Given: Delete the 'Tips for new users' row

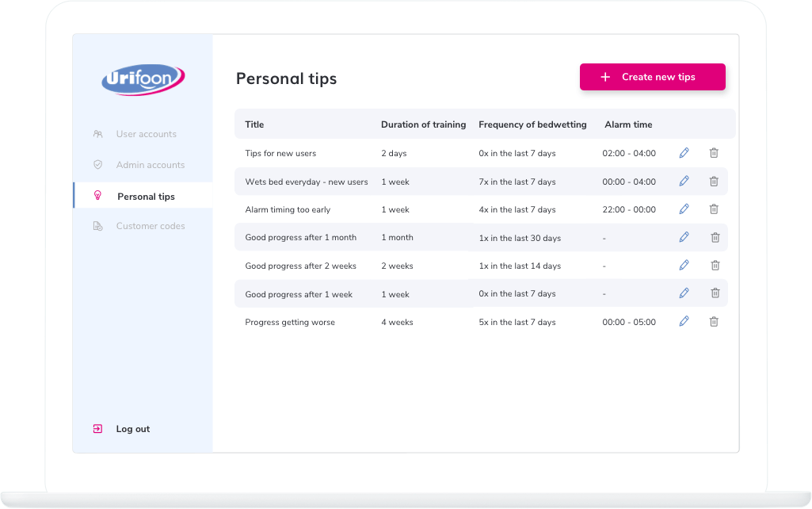Looking at the screenshot, I should tap(714, 153).
